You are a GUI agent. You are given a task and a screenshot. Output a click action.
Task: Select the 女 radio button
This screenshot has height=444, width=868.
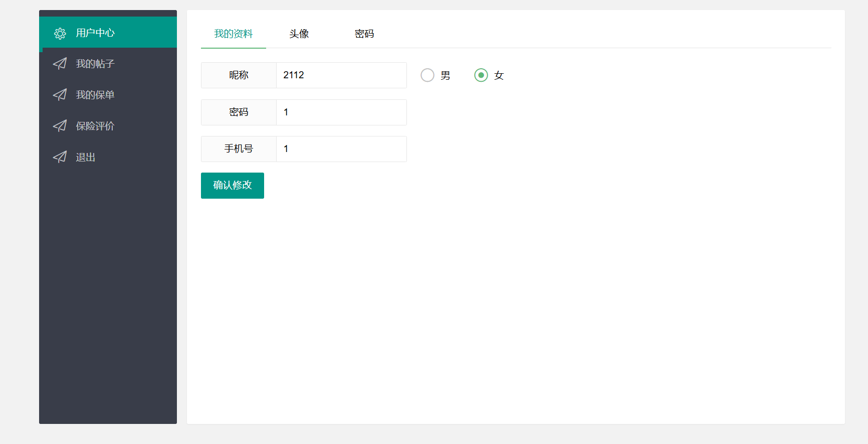click(481, 75)
